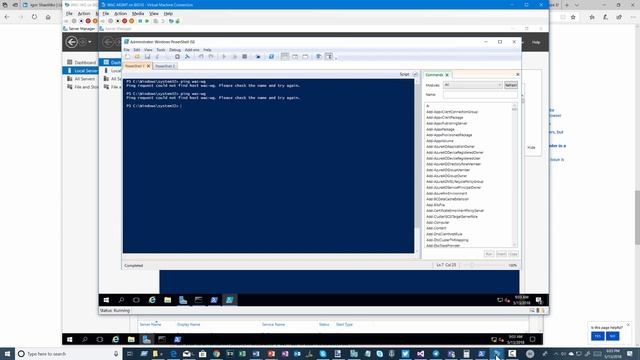Click host Windows Start button

pos(7,354)
